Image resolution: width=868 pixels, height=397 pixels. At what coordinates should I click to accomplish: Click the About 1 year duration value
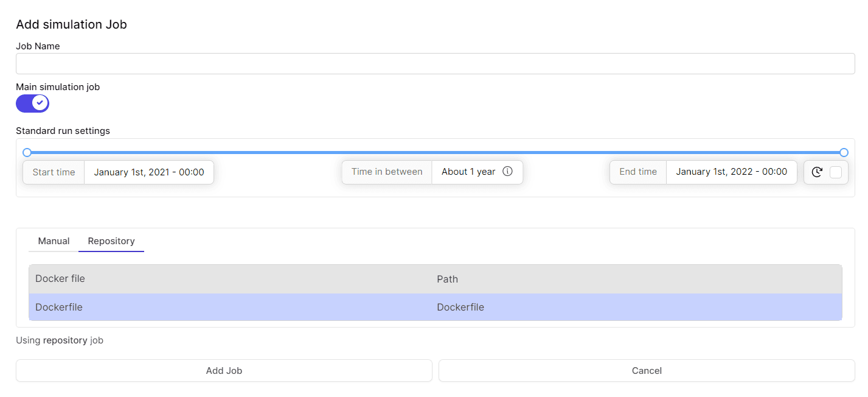tap(468, 172)
